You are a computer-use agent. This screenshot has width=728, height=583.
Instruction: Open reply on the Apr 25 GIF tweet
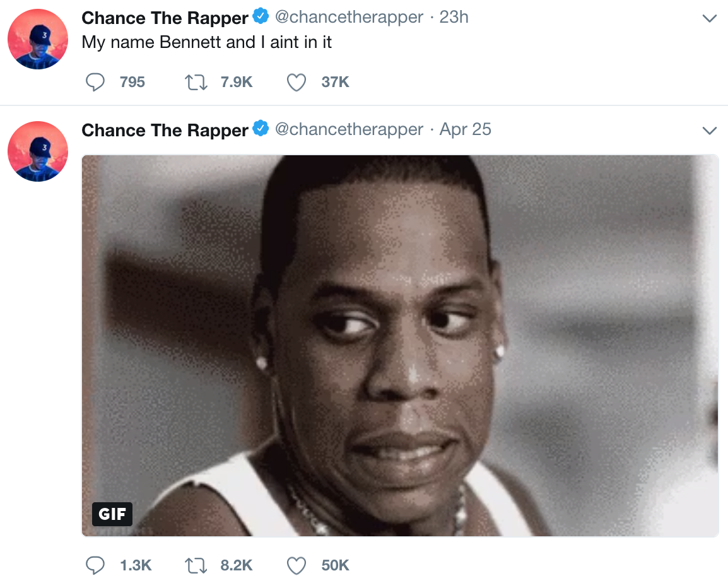[95, 565]
